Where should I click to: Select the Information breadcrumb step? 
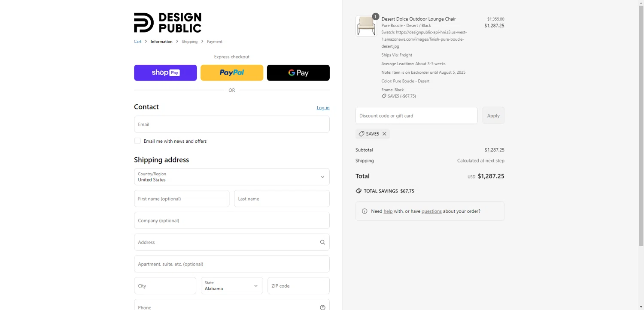point(161,42)
